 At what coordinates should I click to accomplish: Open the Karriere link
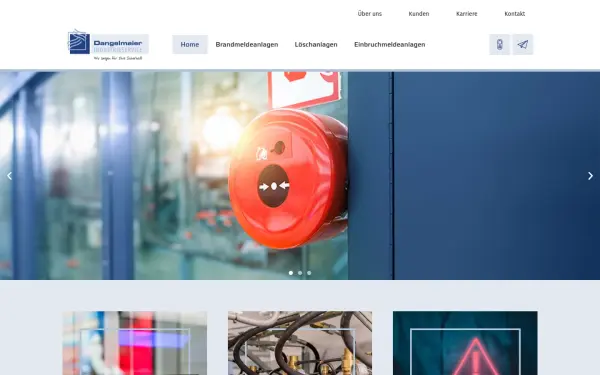pos(466,14)
